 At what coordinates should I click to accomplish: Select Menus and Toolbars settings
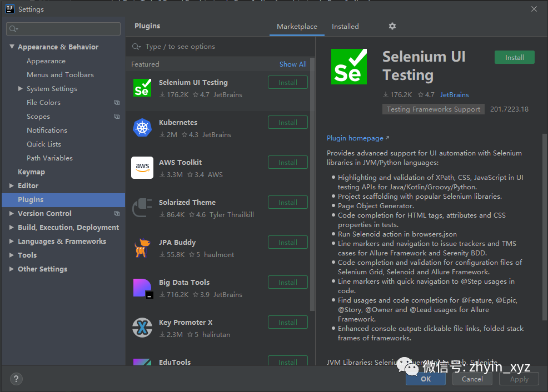60,75
